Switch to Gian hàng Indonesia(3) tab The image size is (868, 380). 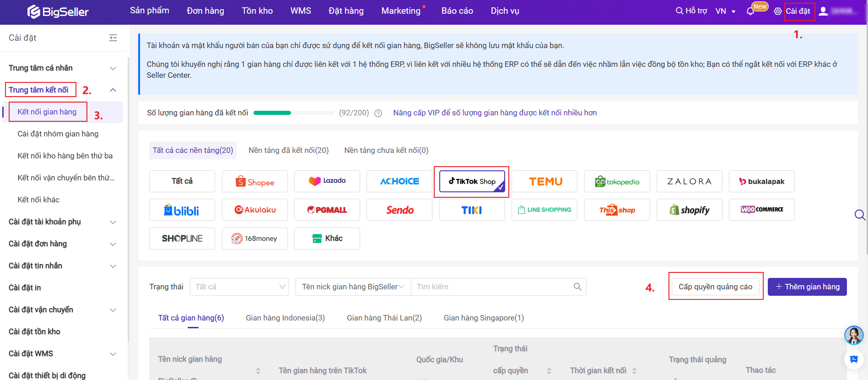pyautogui.click(x=285, y=318)
